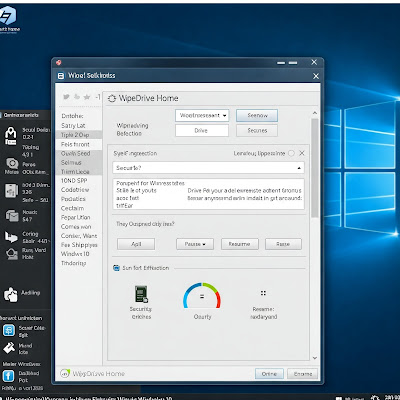The image size is (400, 400).
Task: Click the 'Secures' button
Action: 257,130
